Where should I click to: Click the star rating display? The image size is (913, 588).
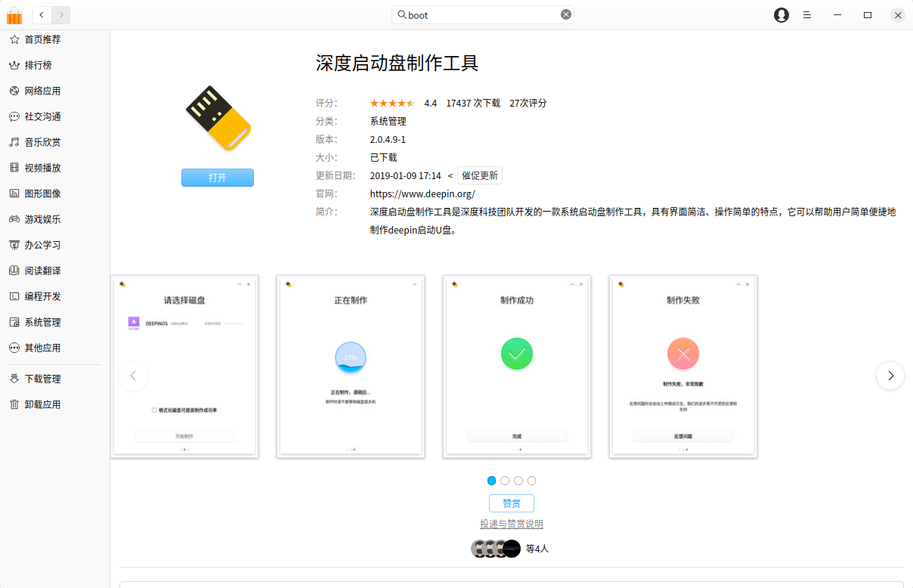[x=392, y=103]
